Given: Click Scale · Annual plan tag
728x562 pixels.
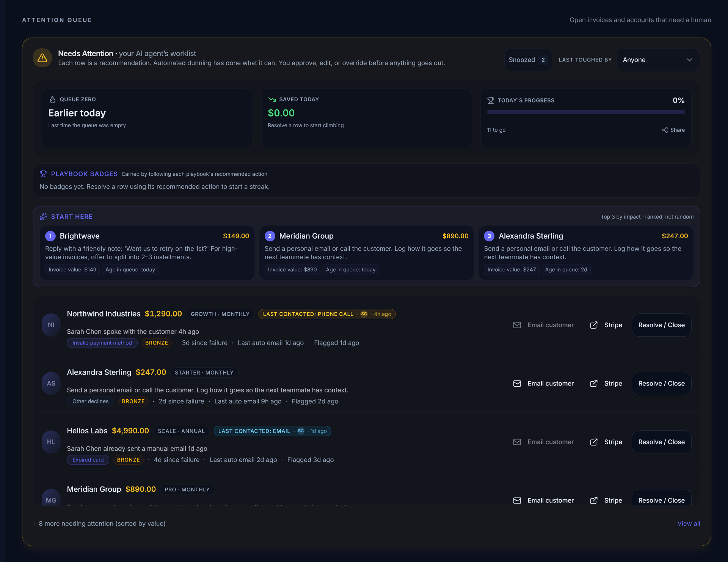Looking at the screenshot, I should point(181,431).
